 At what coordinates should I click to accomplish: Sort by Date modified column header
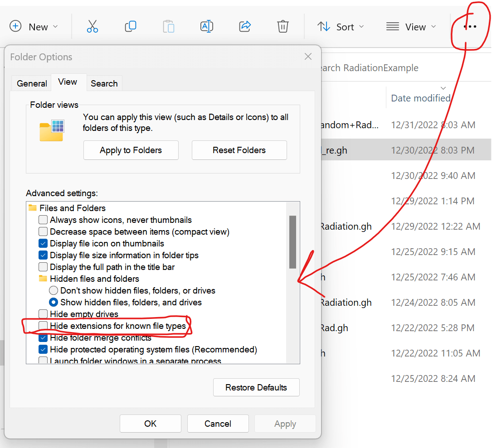click(421, 98)
